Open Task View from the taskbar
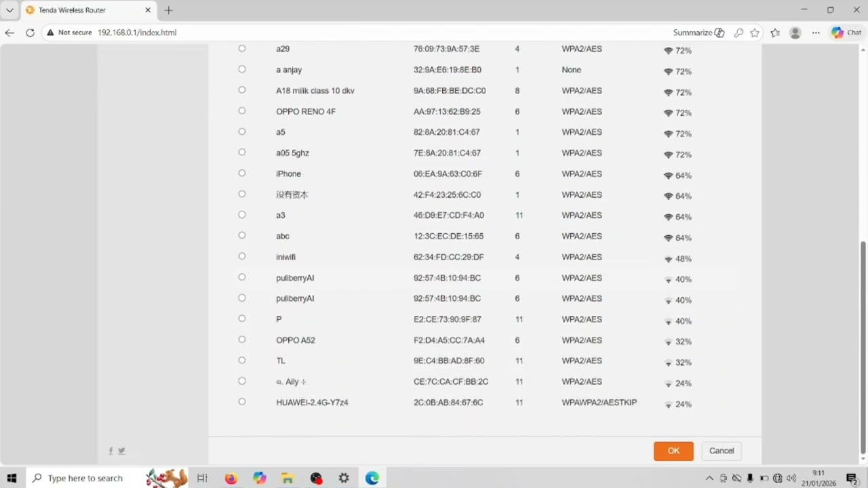The width and height of the screenshot is (868, 488). pos(202,478)
